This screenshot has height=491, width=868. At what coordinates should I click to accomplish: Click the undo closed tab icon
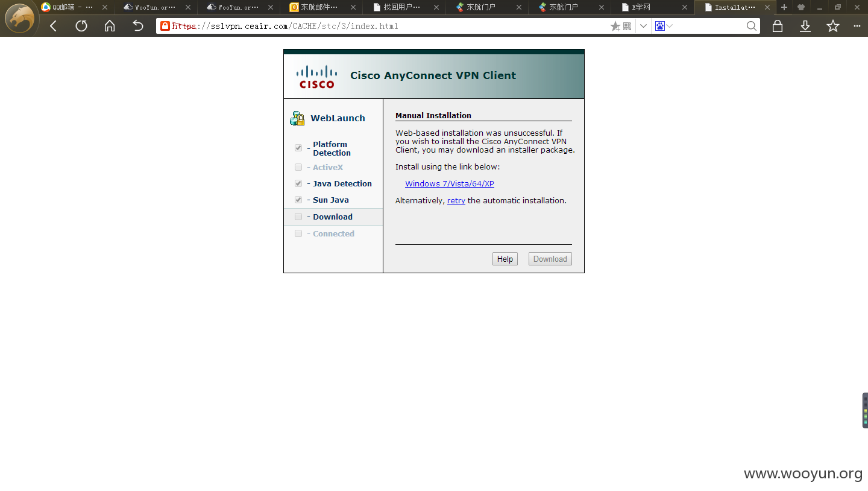click(138, 26)
